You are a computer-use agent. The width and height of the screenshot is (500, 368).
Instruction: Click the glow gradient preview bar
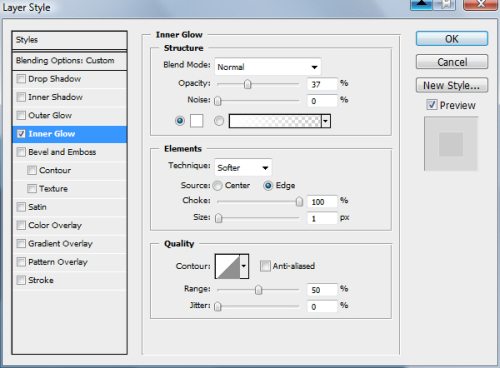[275, 121]
